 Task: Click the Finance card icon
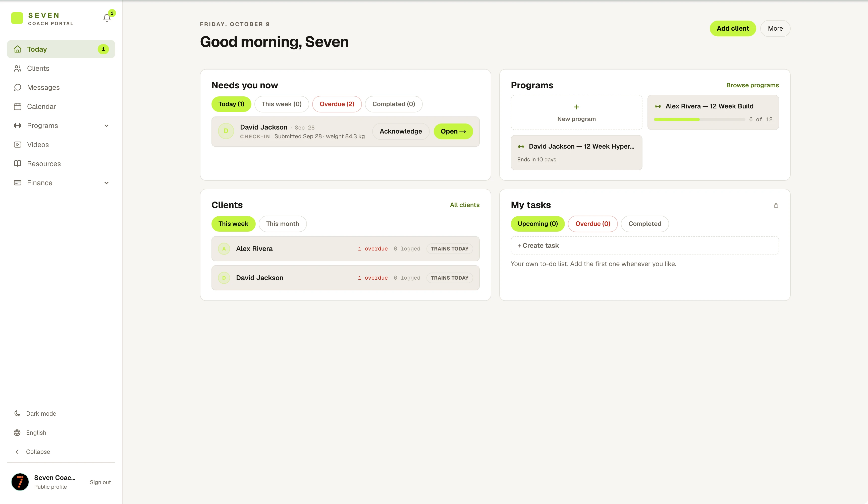[x=18, y=183]
